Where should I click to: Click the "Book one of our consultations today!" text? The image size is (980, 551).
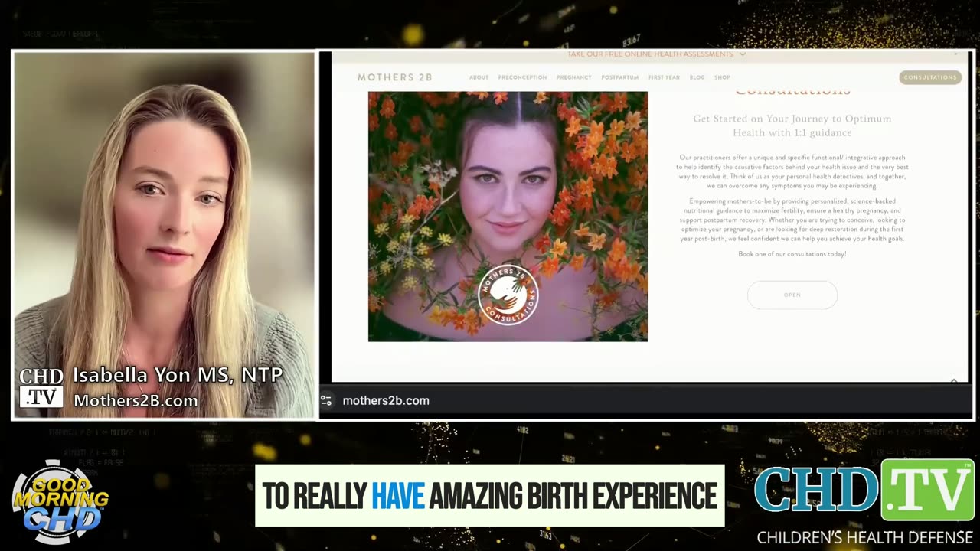coord(792,254)
